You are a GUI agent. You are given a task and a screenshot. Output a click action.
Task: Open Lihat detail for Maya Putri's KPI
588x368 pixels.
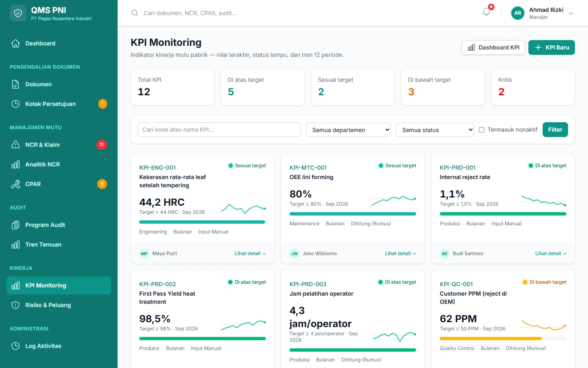coord(250,254)
